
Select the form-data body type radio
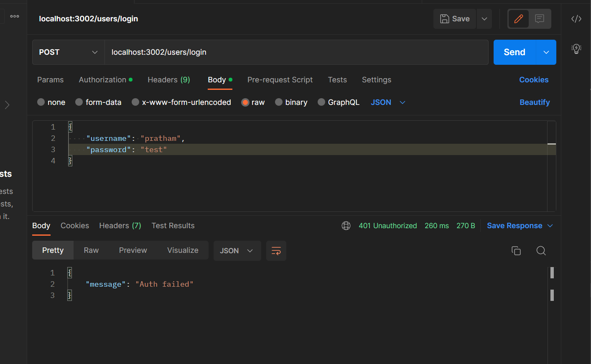point(79,102)
